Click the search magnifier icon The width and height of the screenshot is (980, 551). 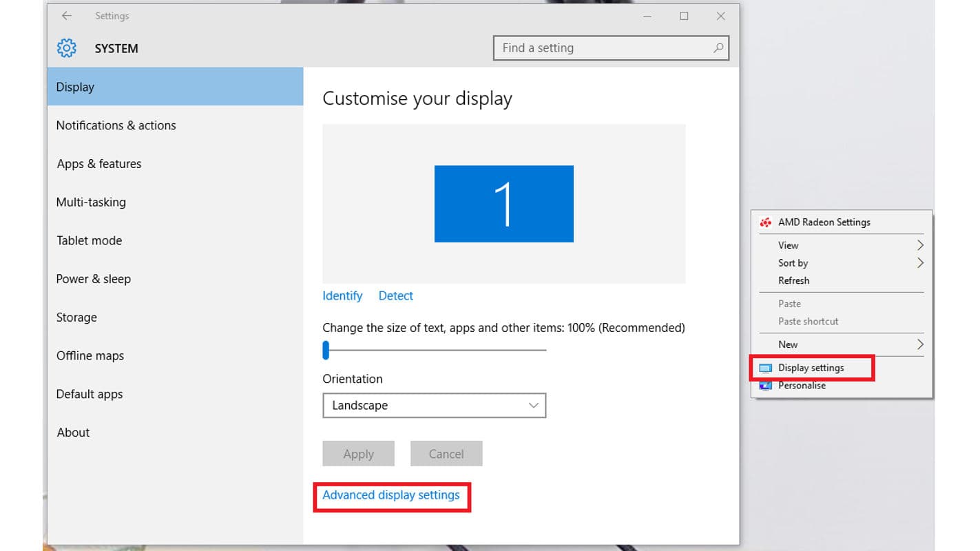718,48
